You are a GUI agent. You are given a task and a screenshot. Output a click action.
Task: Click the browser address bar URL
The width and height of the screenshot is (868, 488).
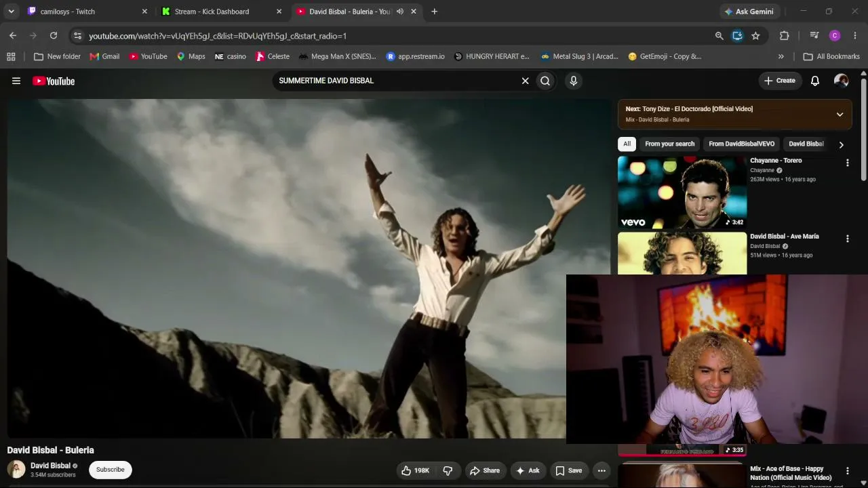pyautogui.click(x=218, y=36)
